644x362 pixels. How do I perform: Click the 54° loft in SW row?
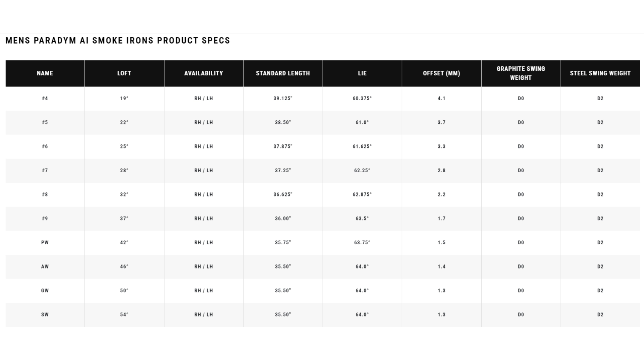click(x=124, y=315)
